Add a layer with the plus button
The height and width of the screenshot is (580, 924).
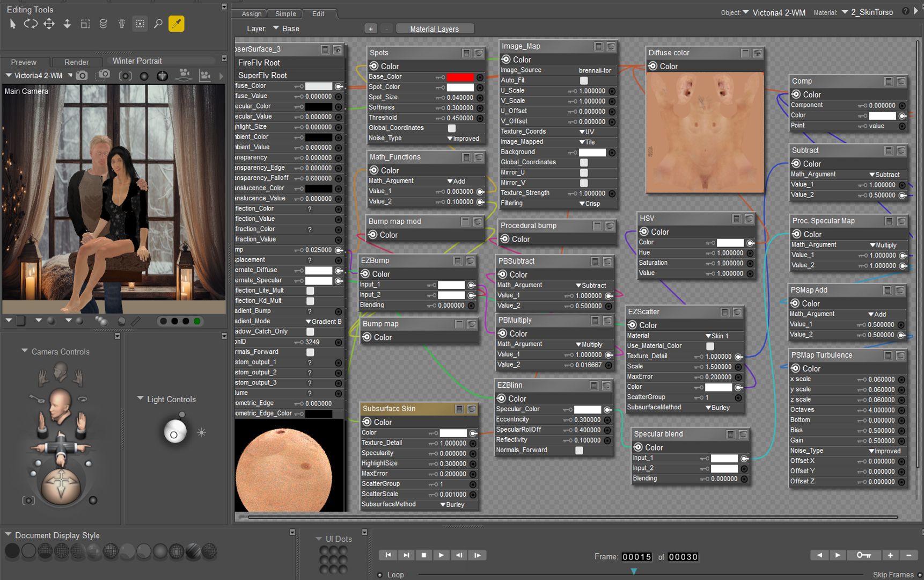point(370,29)
